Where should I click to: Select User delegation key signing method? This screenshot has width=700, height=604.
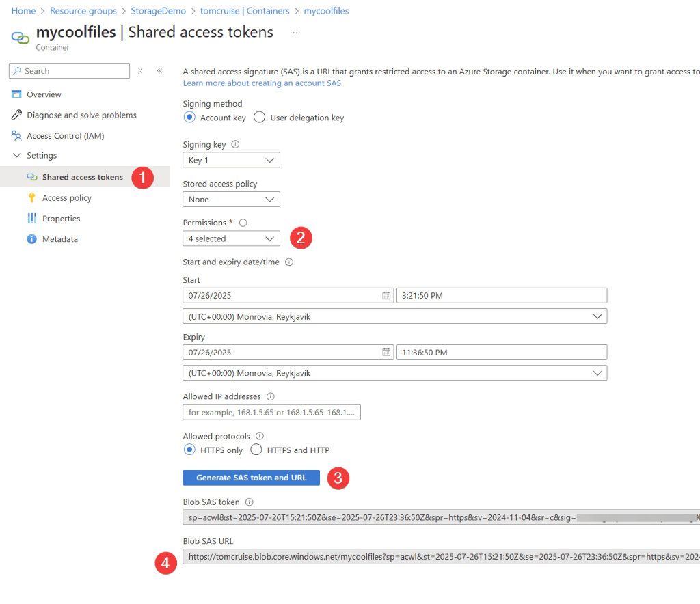click(x=260, y=118)
